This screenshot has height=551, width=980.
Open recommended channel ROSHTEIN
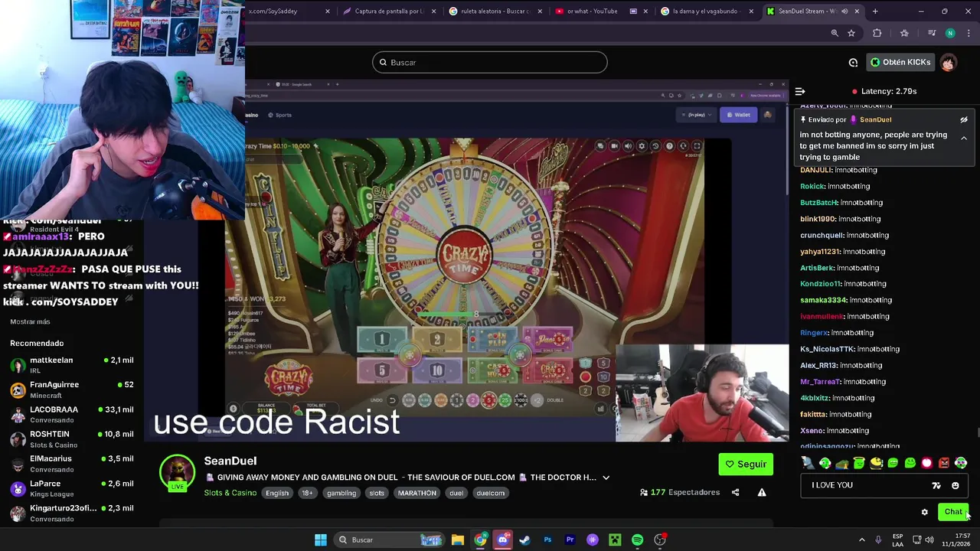(73, 439)
